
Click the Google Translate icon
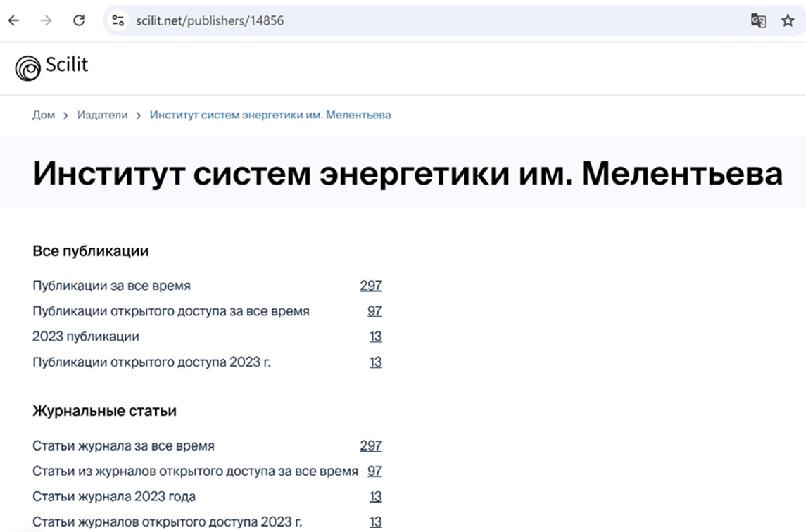click(758, 21)
